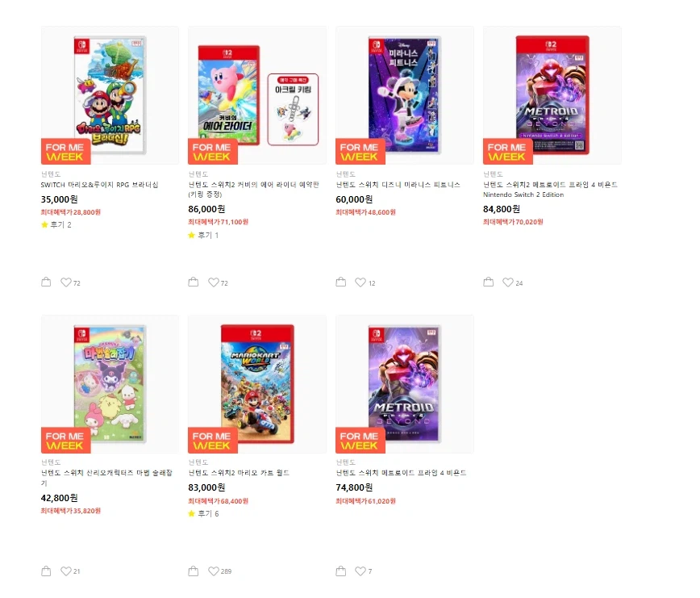
Task: Add Kirby Air Rider to shopping cart
Action: (x=194, y=282)
